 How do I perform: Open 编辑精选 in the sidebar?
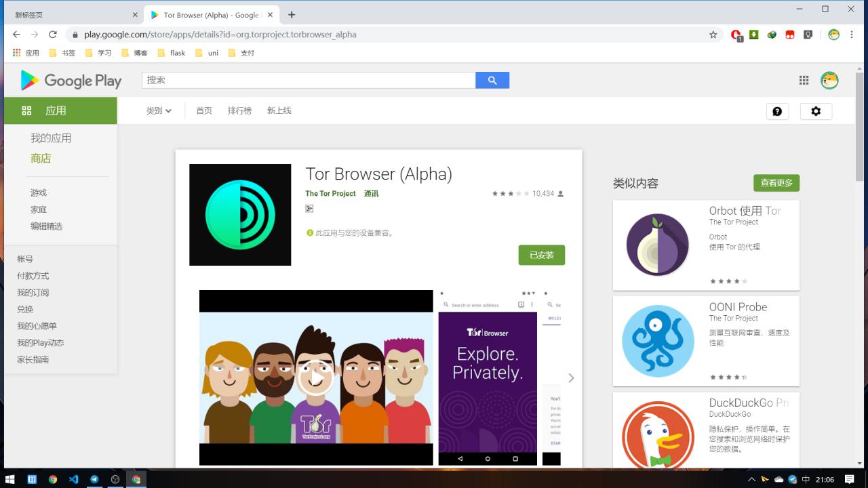click(x=46, y=226)
